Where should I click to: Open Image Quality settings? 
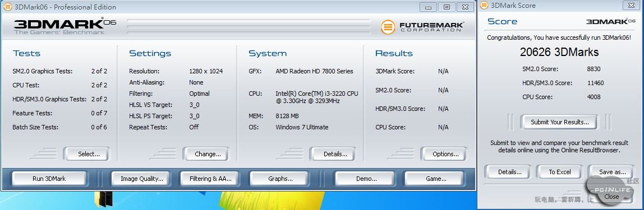point(141,179)
